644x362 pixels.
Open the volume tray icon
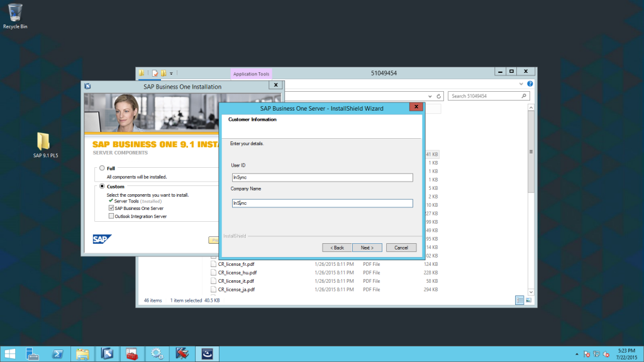pos(606,354)
